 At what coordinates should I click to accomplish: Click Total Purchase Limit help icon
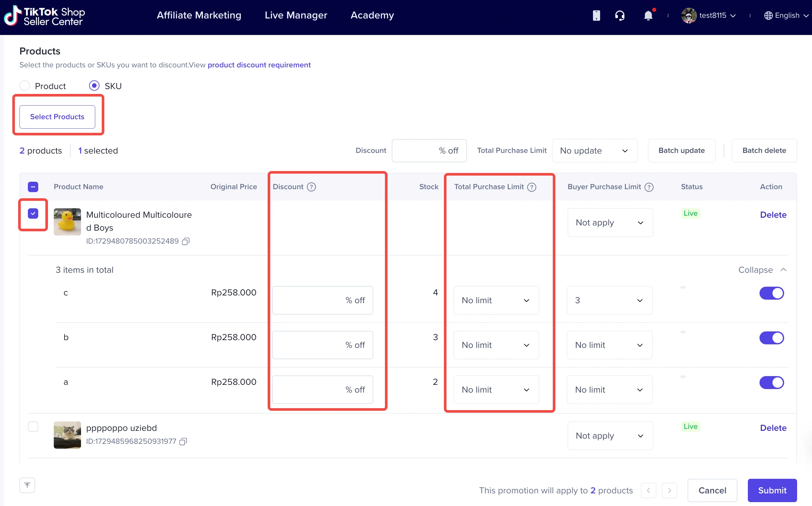[531, 187]
